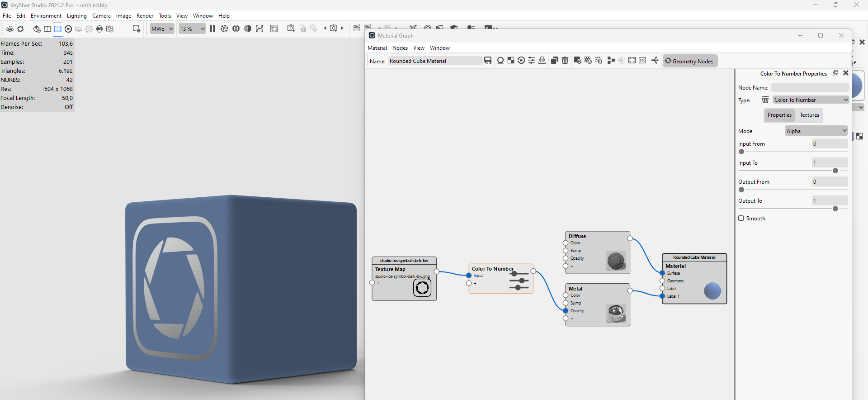Open the Render menu in main menu bar

(x=145, y=15)
